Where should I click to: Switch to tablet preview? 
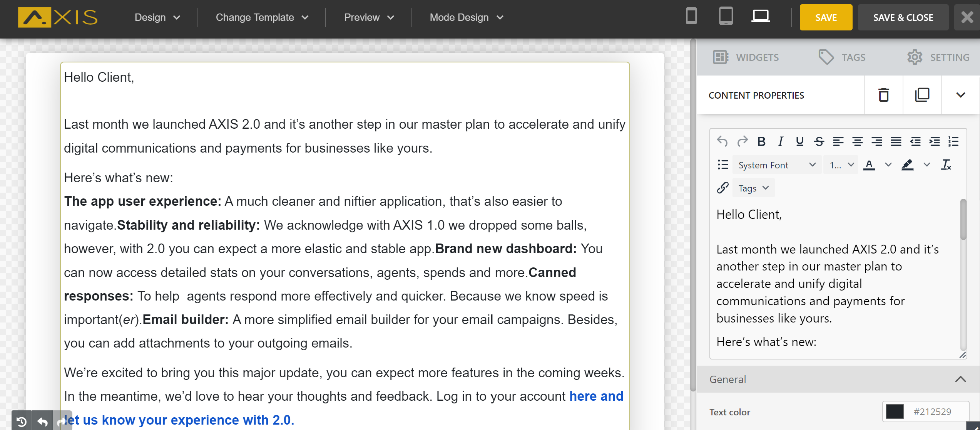point(726,17)
